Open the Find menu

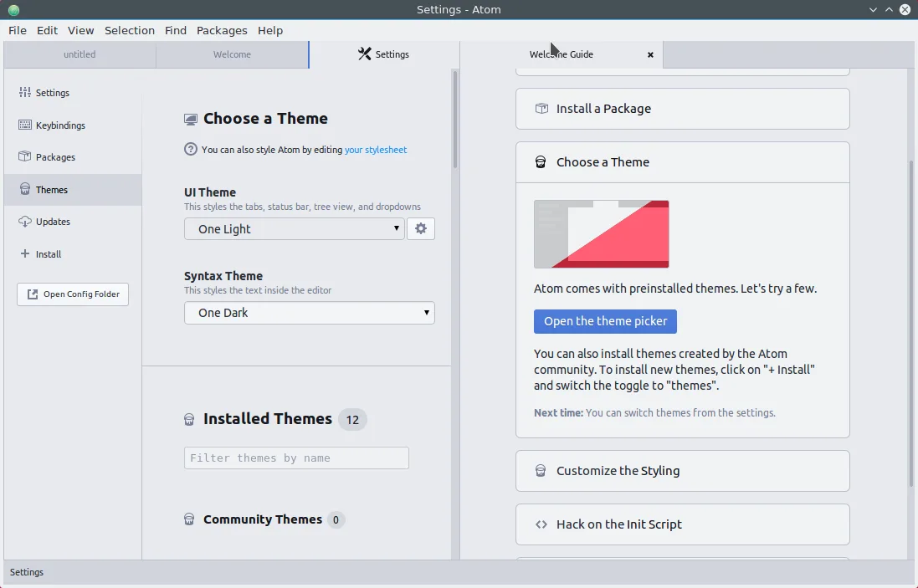[x=176, y=30]
